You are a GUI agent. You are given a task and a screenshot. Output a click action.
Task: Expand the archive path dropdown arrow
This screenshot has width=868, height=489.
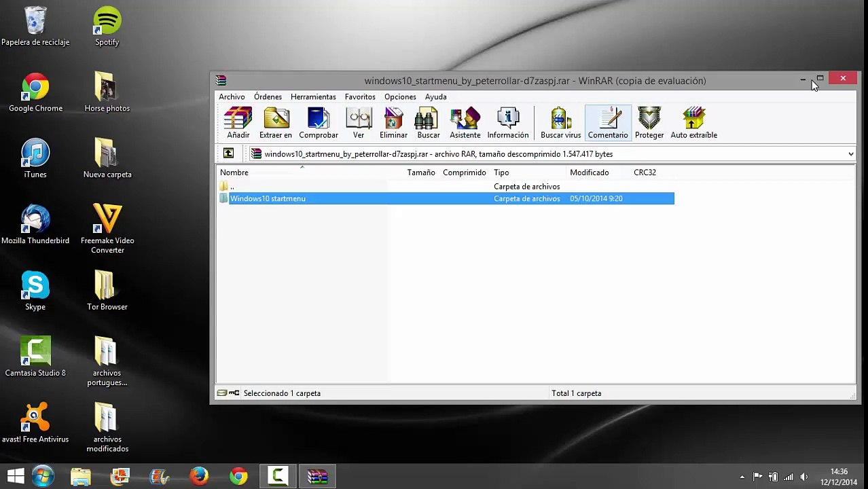coord(850,154)
